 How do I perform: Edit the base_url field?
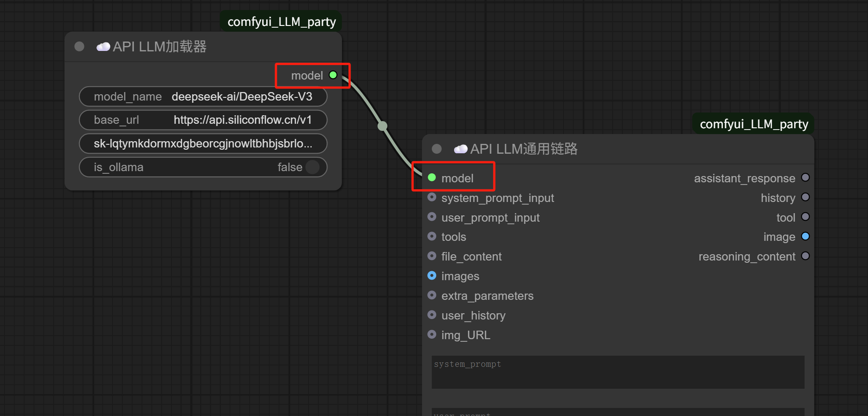[203, 120]
